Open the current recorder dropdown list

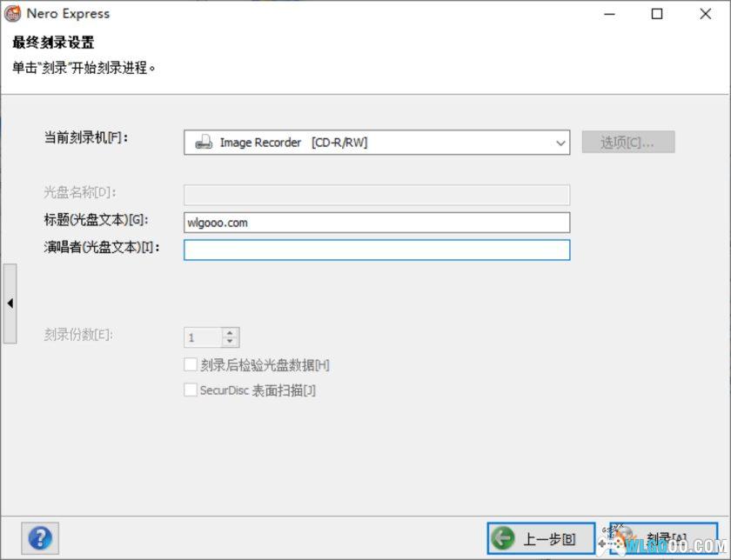tap(374, 142)
